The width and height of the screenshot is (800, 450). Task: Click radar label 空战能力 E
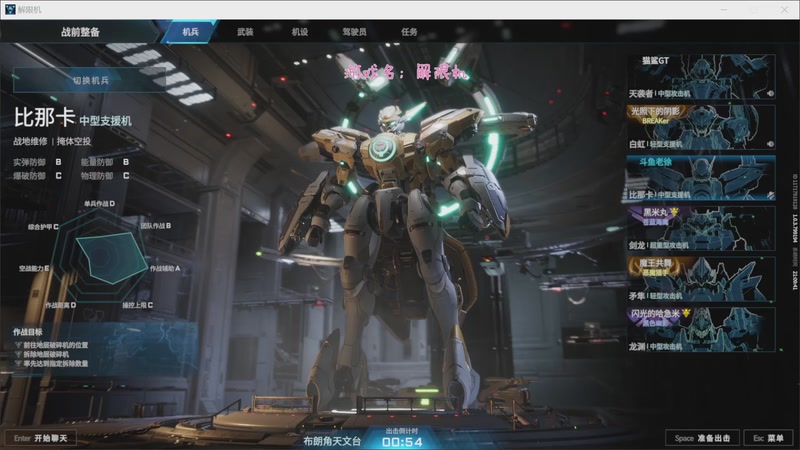[34, 268]
